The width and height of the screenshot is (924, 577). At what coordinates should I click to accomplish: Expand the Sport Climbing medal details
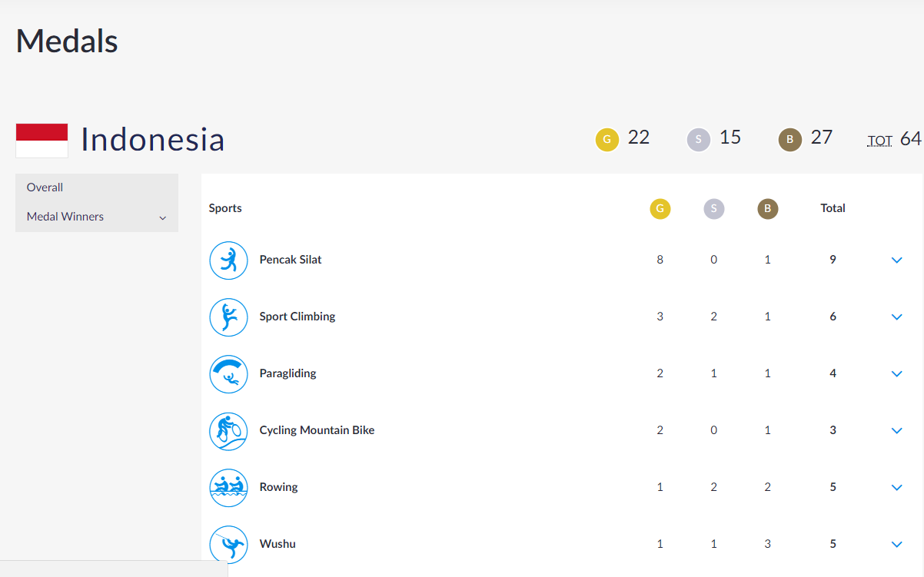(896, 317)
